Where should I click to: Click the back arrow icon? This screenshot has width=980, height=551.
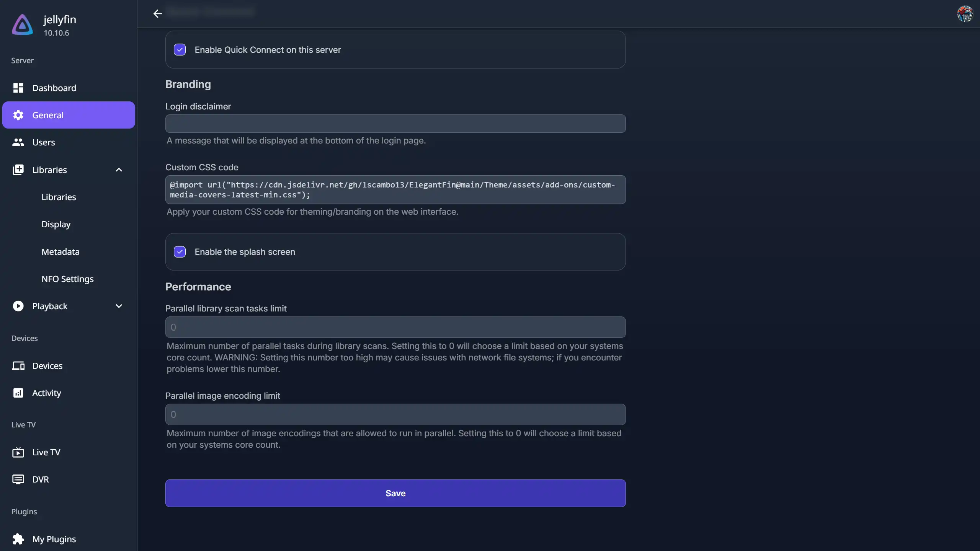coord(157,14)
